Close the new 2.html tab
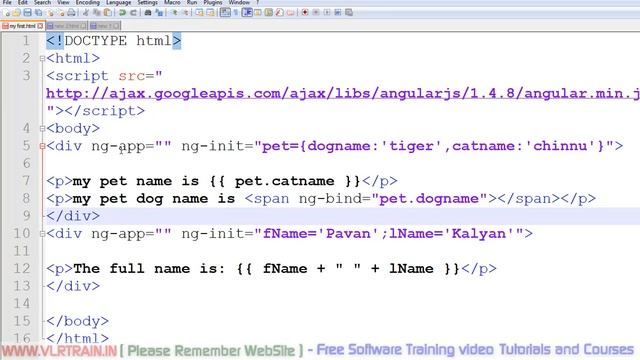The image size is (640, 360). [83, 26]
